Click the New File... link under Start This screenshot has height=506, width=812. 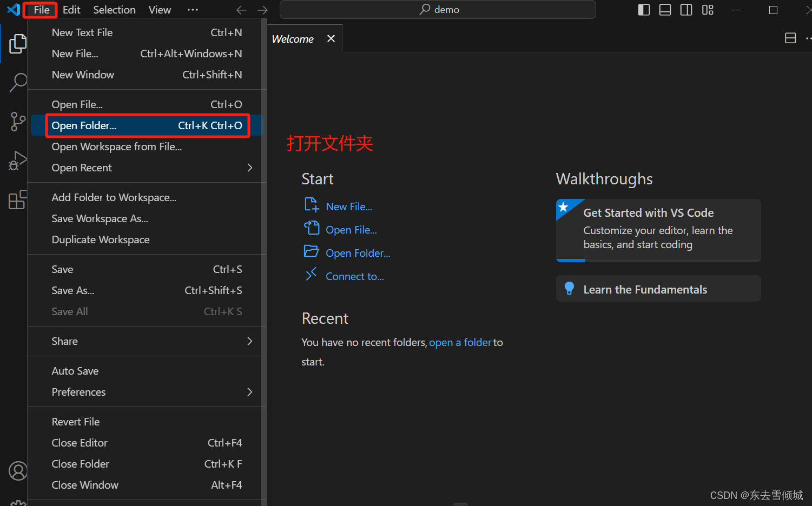(349, 207)
